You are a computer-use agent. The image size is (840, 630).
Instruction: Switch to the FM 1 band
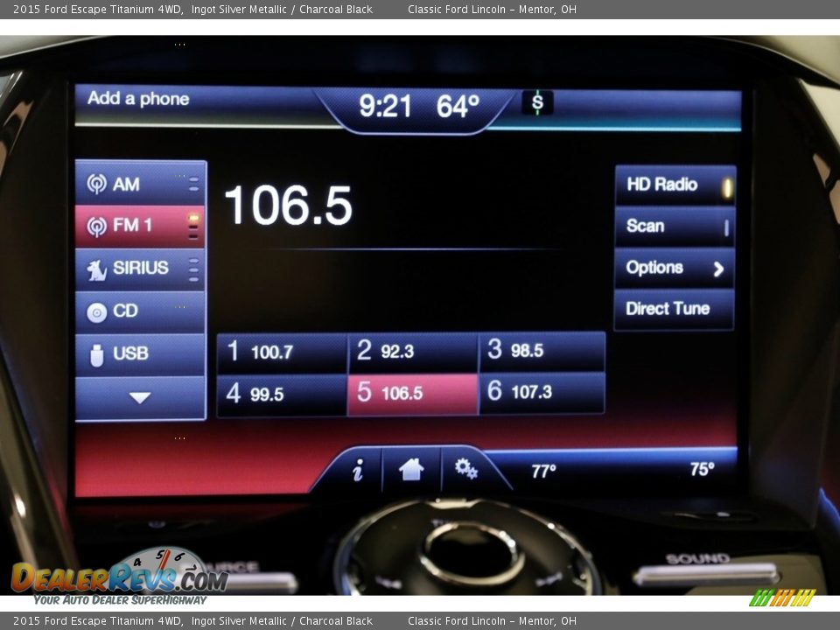(140, 226)
